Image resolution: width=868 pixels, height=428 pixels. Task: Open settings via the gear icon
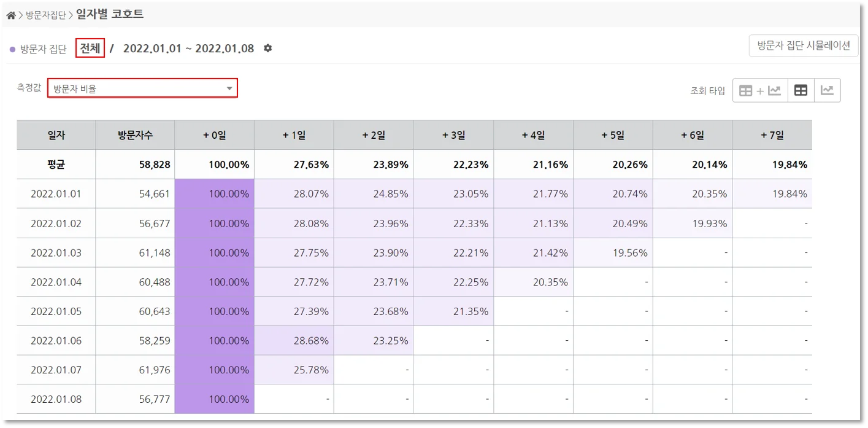[x=267, y=49]
